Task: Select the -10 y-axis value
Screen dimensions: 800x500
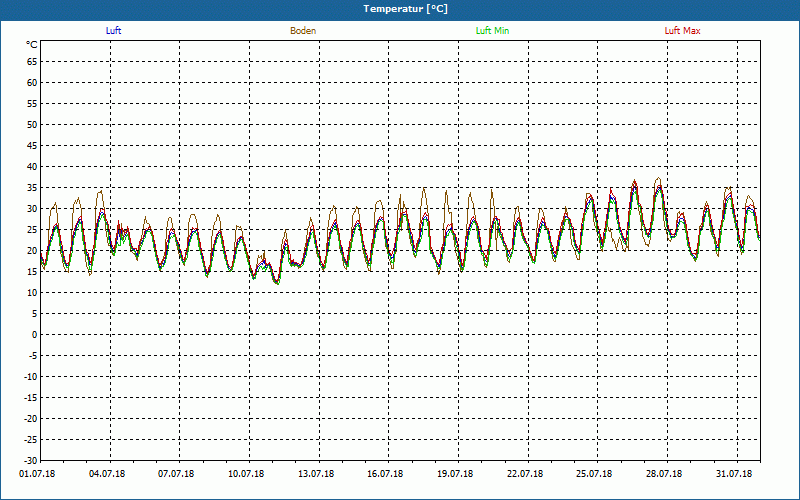Action: (31, 377)
